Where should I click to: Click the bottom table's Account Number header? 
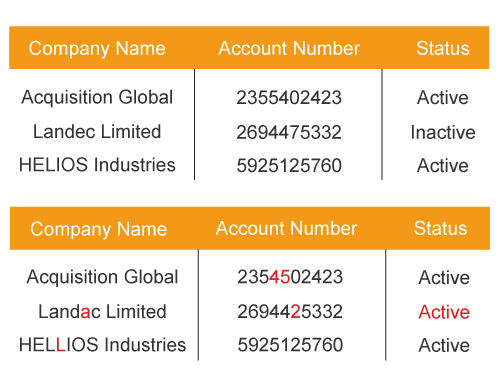286,229
